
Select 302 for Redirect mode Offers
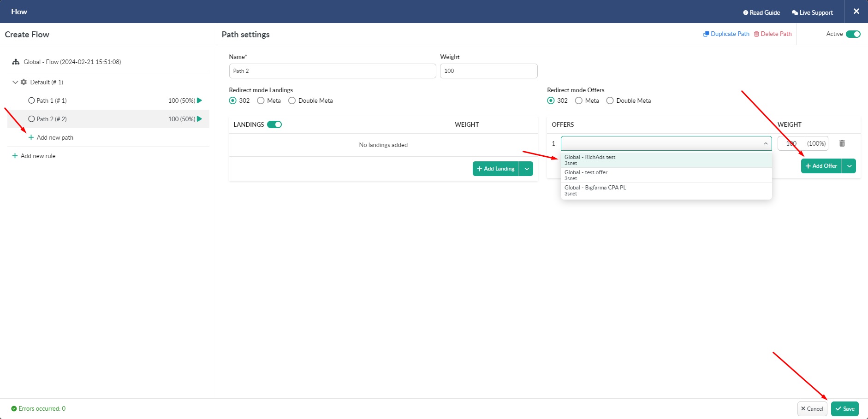(551, 100)
